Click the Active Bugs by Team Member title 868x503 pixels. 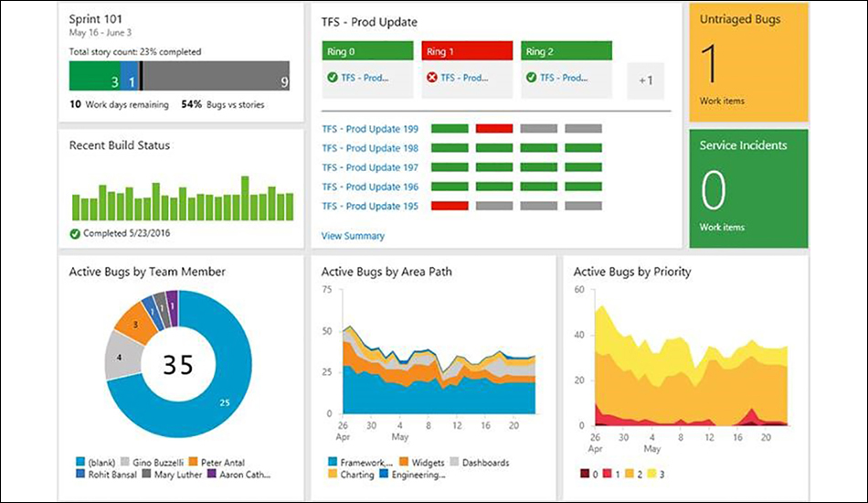click(147, 272)
